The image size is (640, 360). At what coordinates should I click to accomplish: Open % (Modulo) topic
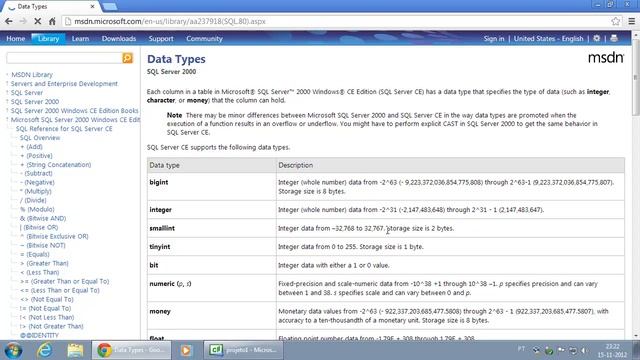point(37,209)
